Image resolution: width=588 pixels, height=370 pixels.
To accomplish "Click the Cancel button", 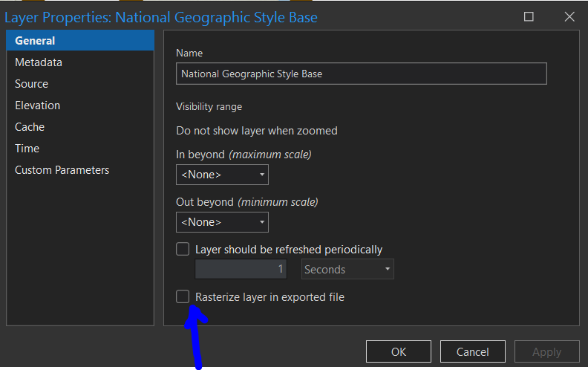I will (472, 351).
